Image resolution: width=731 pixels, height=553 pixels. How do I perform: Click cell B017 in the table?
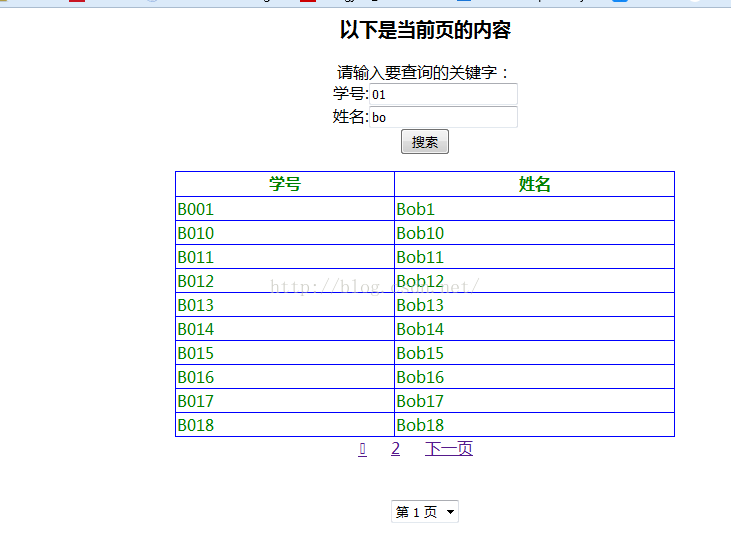tap(285, 401)
